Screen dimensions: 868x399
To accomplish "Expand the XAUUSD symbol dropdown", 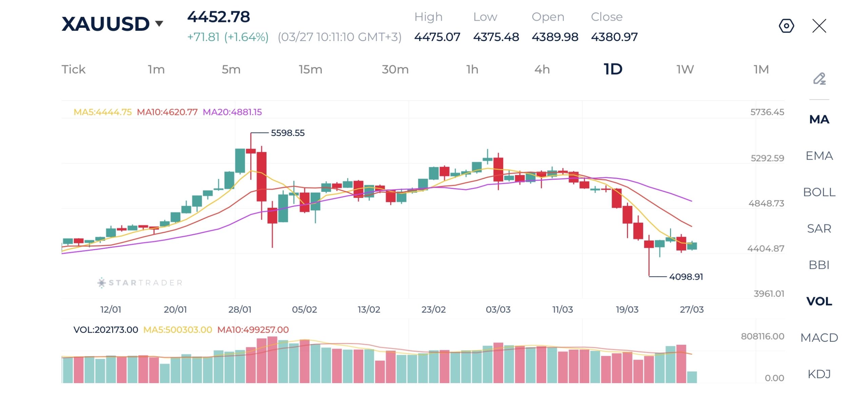I will (x=159, y=23).
